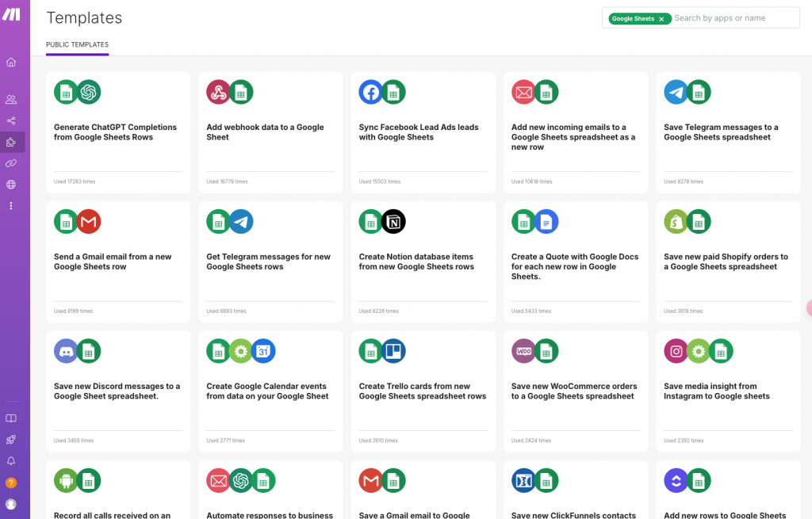Screen dimensions: 812x519
Task: Open the orange Help question mark icon
Action: [11, 483]
